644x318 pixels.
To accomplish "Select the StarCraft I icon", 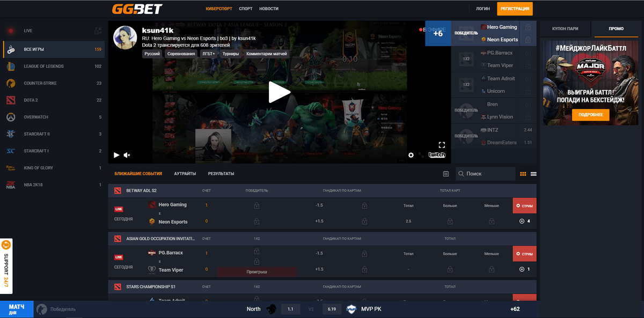I will tap(10, 151).
